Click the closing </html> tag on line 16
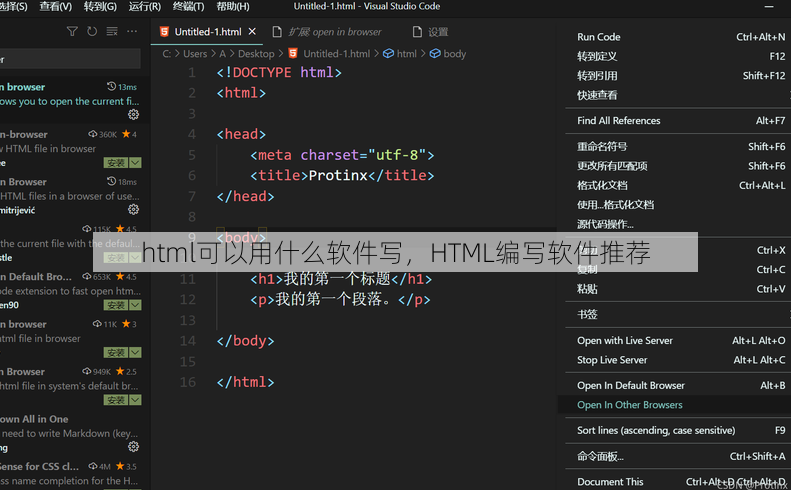 [245, 382]
